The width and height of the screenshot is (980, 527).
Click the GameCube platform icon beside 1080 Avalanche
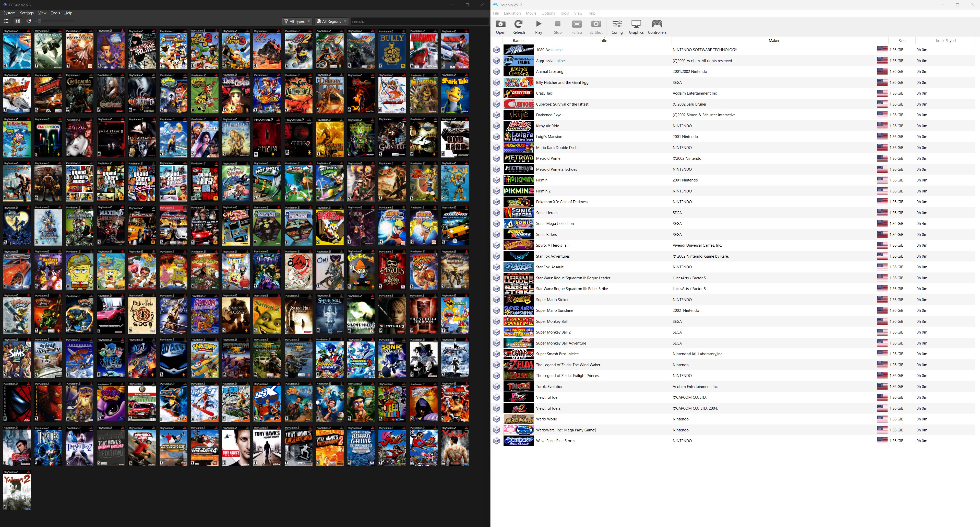[x=496, y=50]
